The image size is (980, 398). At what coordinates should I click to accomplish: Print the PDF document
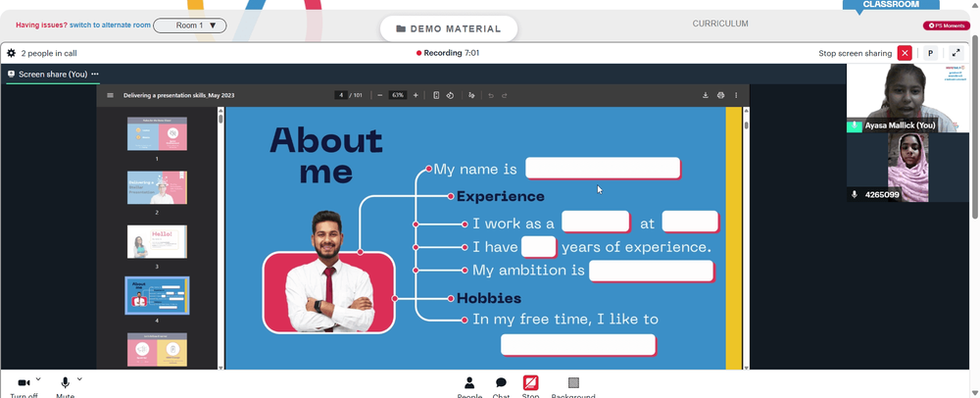tap(720, 96)
